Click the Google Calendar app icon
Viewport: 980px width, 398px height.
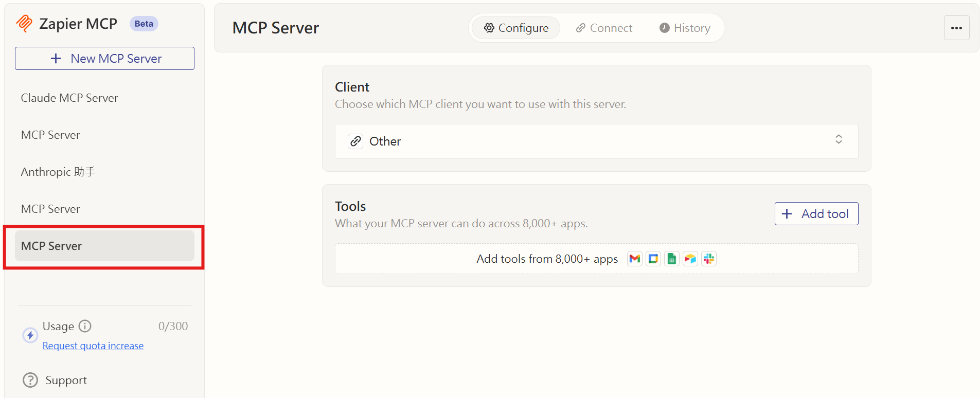pos(653,259)
